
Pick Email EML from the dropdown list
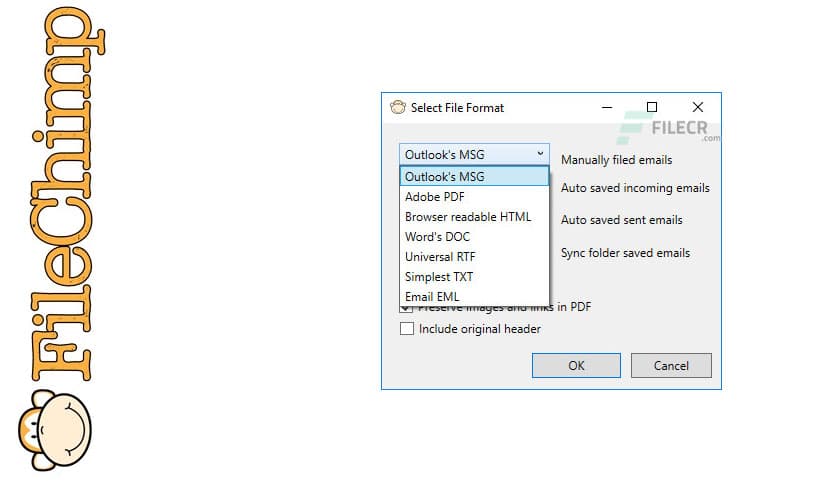coord(474,296)
